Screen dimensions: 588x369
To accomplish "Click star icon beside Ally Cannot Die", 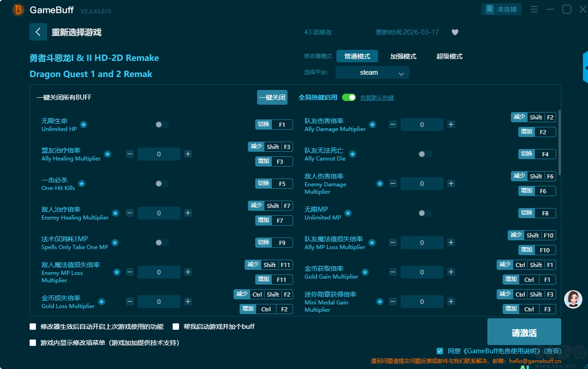I will (353, 154).
